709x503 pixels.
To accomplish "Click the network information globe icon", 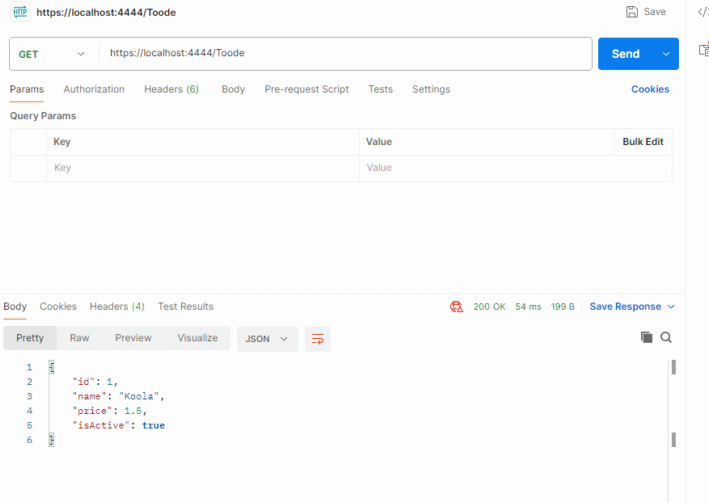I will (457, 307).
